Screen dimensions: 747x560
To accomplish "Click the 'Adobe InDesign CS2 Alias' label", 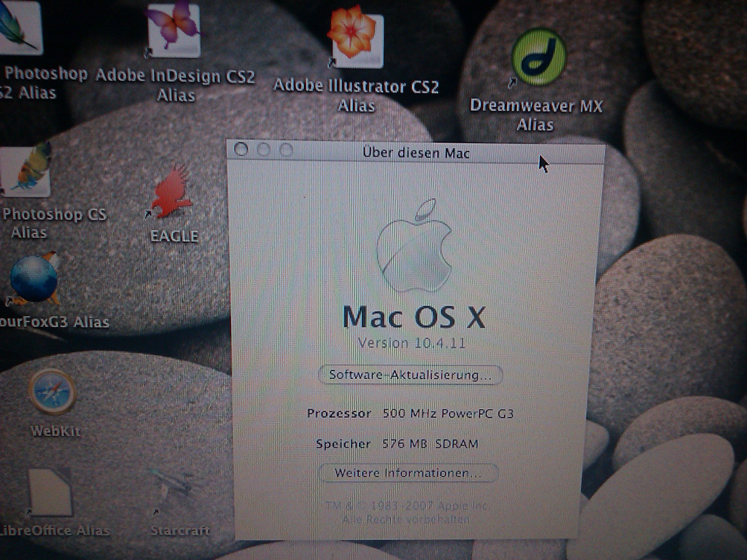I will (176, 86).
